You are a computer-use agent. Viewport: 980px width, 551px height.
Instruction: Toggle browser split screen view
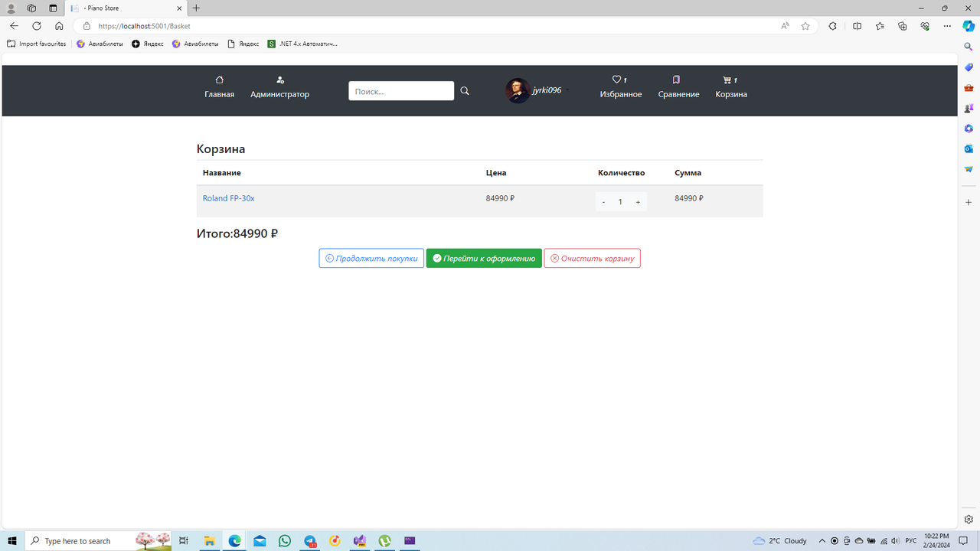point(857,26)
